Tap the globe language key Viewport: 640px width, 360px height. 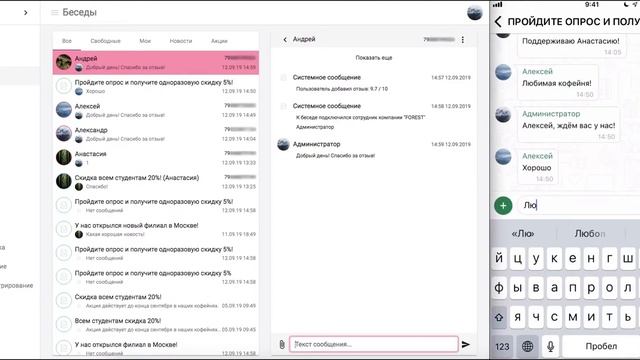(527, 347)
